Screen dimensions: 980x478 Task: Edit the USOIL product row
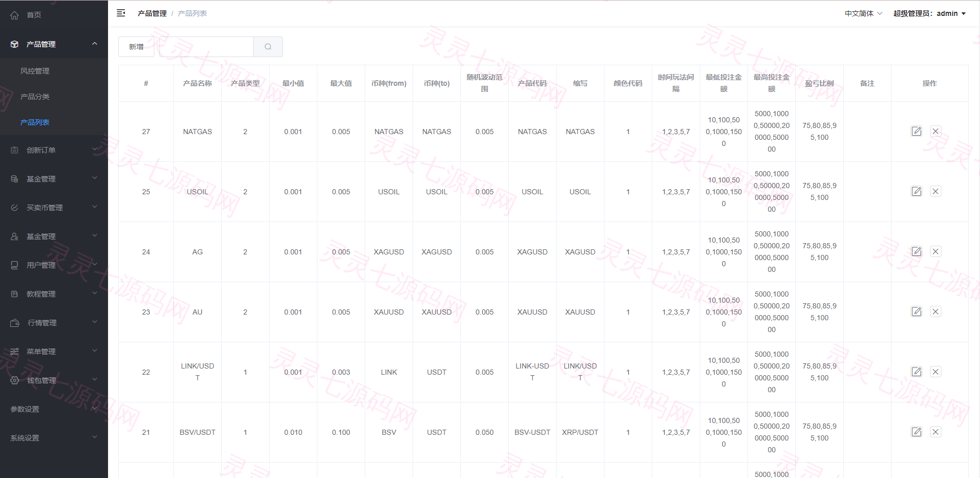[x=916, y=191]
